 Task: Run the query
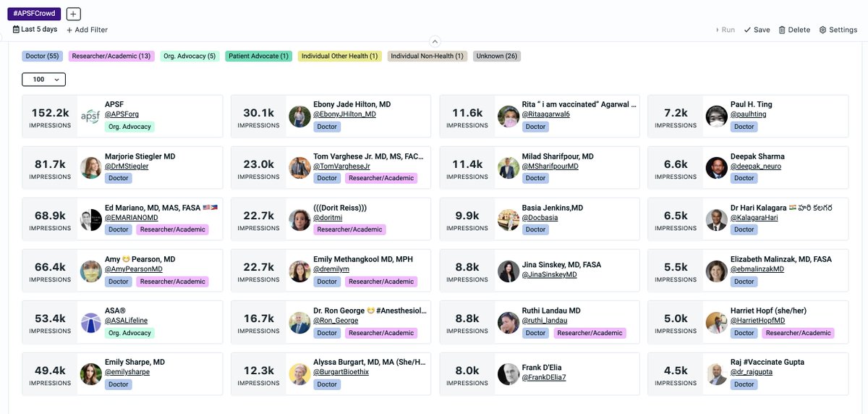725,30
